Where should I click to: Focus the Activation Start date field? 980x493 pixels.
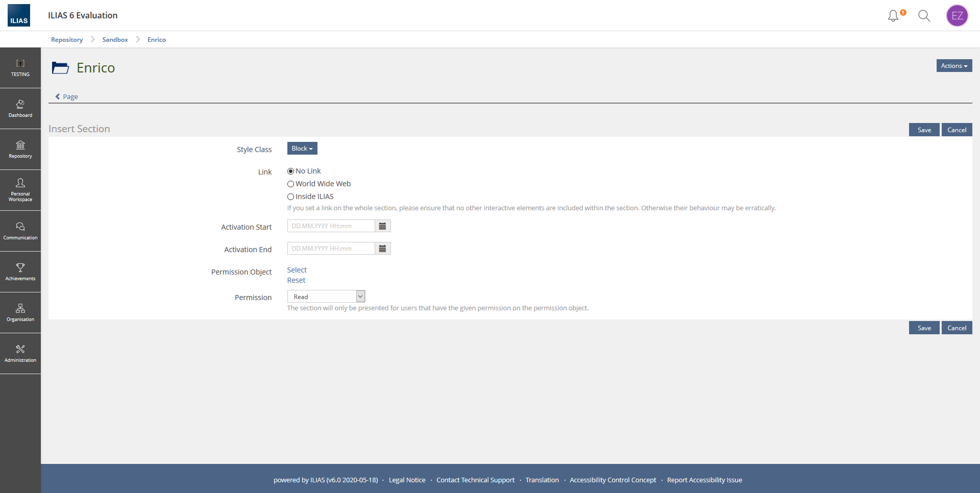click(331, 226)
